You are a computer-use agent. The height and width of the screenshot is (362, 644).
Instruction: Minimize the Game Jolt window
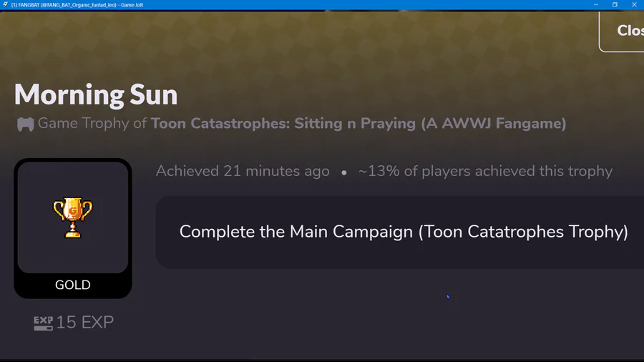(x=595, y=4)
